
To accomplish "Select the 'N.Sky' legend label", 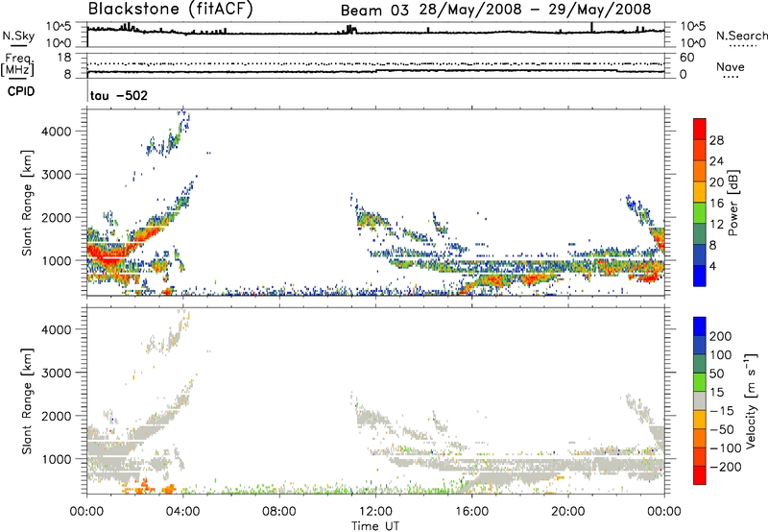I will [x=18, y=36].
